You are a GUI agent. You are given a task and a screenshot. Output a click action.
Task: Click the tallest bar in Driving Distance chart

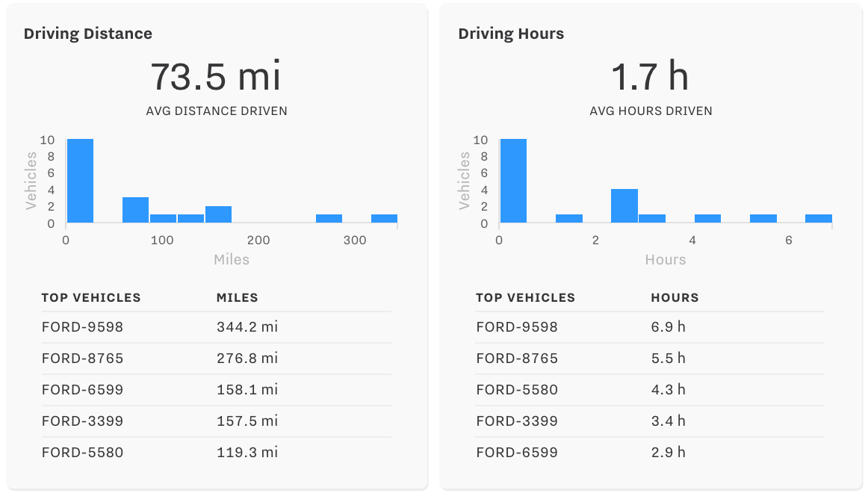point(79,179)
